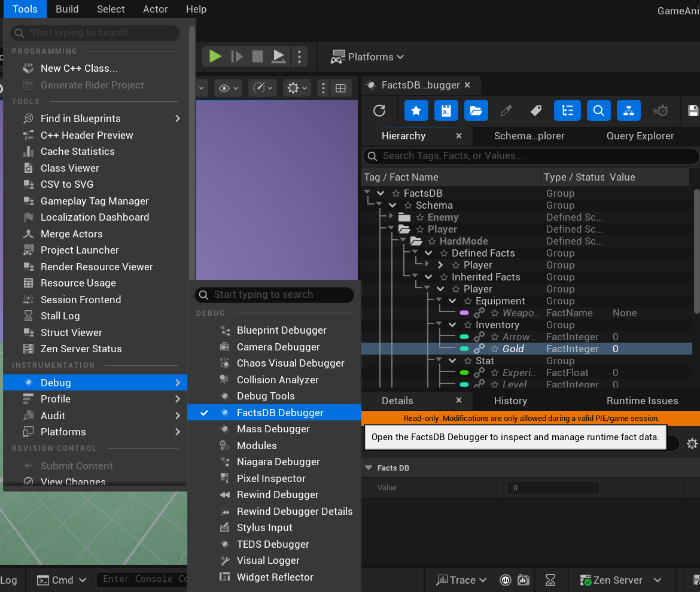Viewport: 700px width, 592px height.
Task: Switch to the Query Explorer tab
Action: point(640,136)
